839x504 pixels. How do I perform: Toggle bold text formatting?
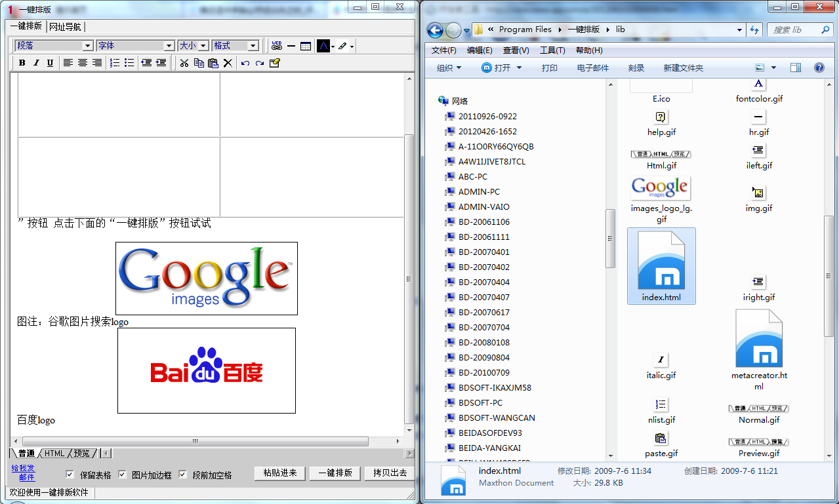[x=22, y=63]
